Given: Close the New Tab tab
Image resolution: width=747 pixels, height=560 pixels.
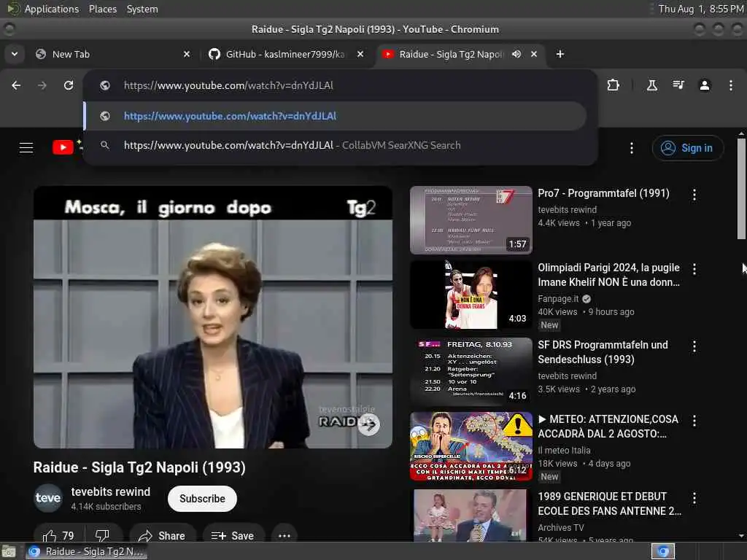Looking at the screenshot, I should [187, 54].
